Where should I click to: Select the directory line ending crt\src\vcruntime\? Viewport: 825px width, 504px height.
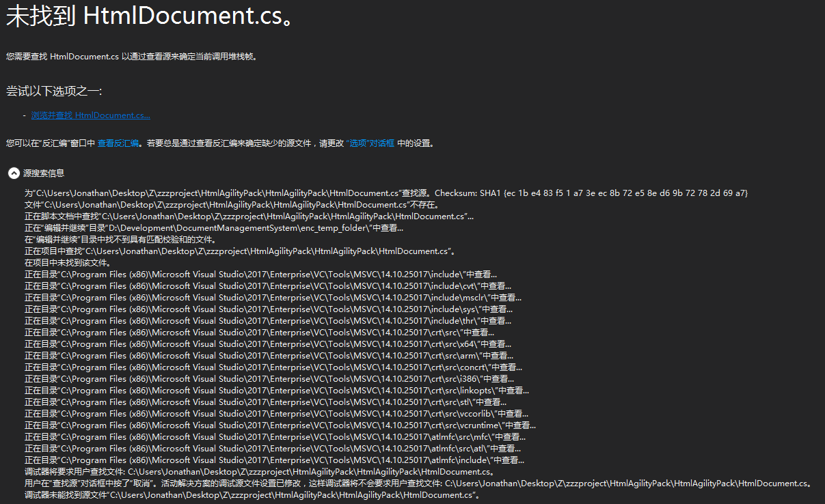[280, 425]
